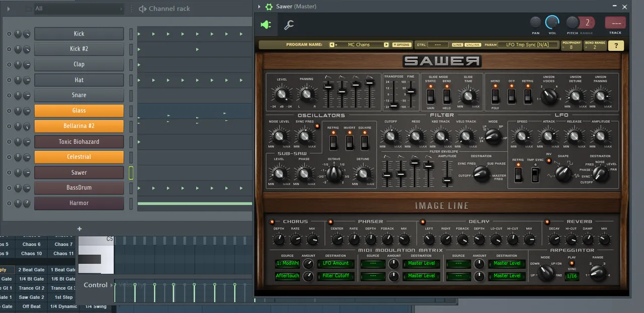Viewport: 644px width, 313px height.
Task: Click the UNISON DETUNE knob
Action: (575, 95)
